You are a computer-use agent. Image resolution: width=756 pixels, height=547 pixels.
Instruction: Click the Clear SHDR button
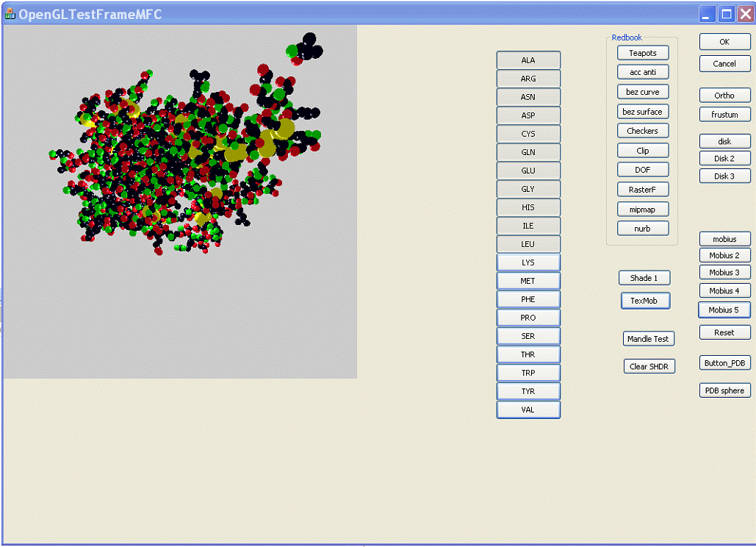pos(649,367)
